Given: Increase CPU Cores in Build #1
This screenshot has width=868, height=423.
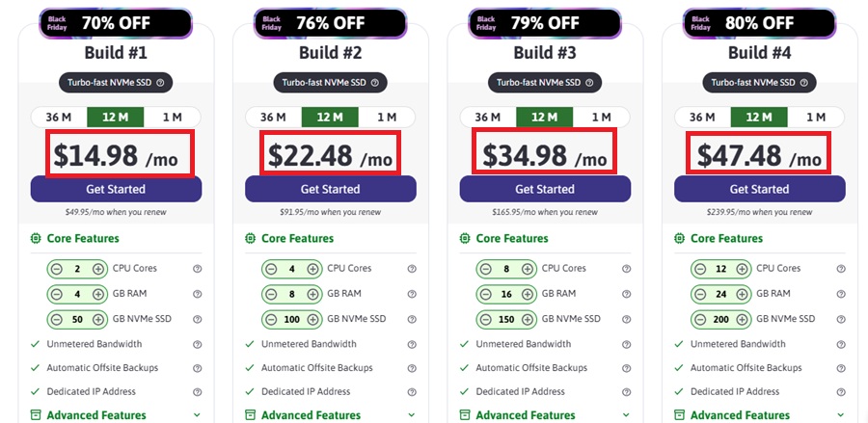Looking at the screenshot, I should click(97, 269).
